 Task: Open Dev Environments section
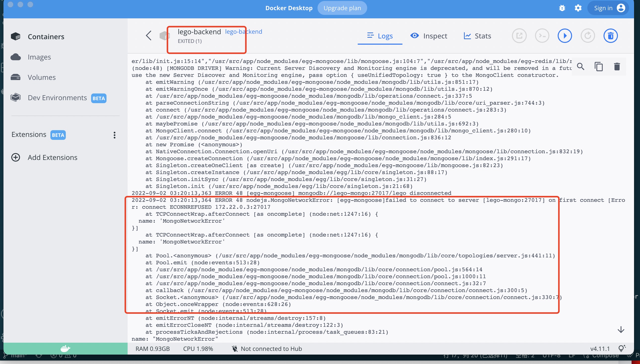[57, 98]
